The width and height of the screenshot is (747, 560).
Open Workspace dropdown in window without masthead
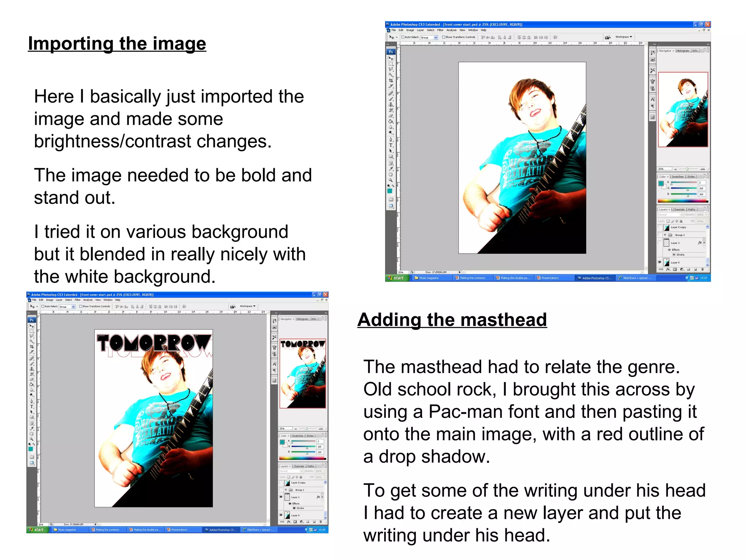tap(624, 37)
